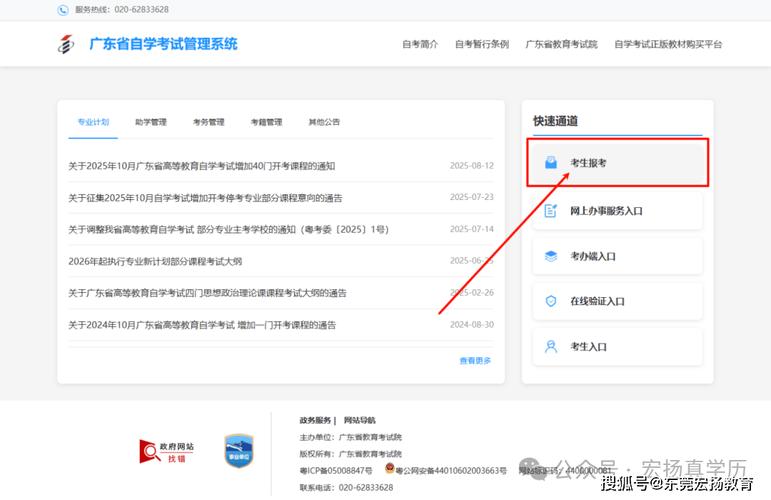Open notice 关于2024年10月增加一门开考课程

tap(202, 325)
